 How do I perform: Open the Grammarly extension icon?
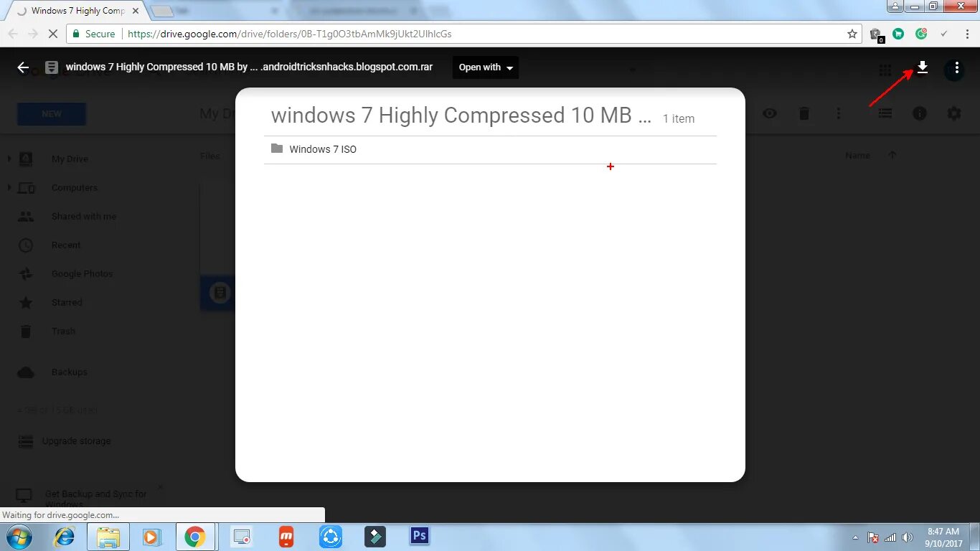[921, 34]
